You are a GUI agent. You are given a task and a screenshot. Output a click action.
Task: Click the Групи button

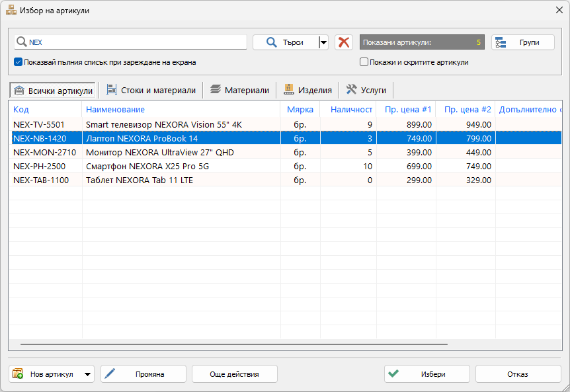(x=523, y=42)
